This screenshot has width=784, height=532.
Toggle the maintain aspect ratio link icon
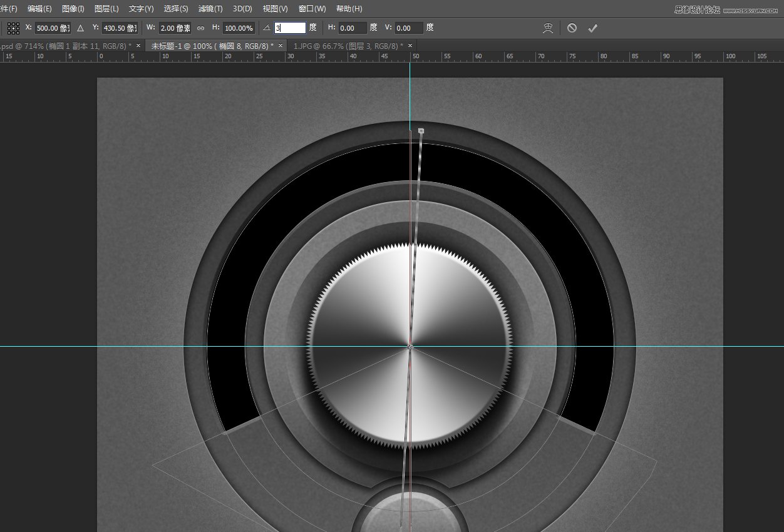pyautogui.click(x=200, y=28)
